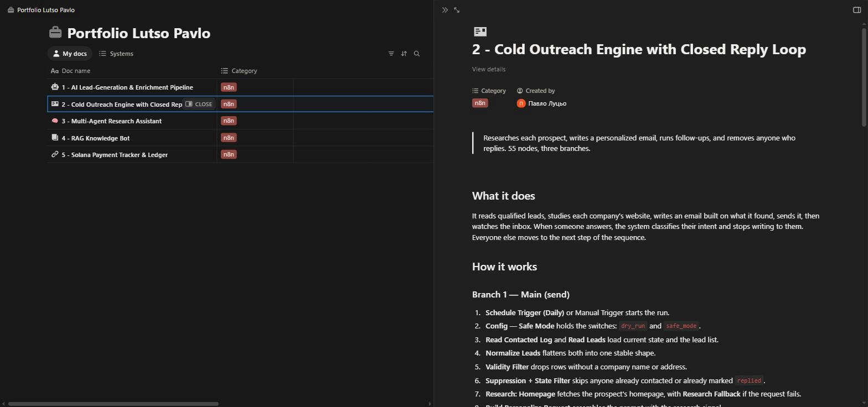This screenshot has height=407, width=868.
Task: Select row 2 - Cold Outreach Engine name
Action: (122, 104)
